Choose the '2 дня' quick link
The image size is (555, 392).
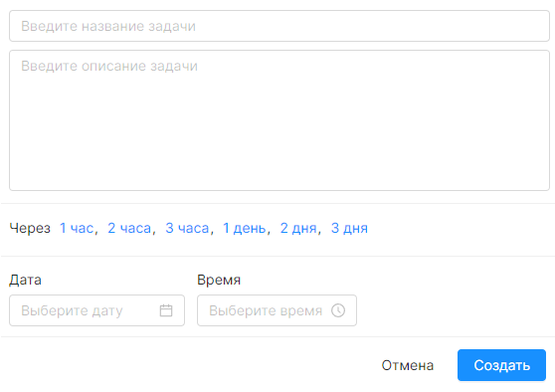[298, 229]
